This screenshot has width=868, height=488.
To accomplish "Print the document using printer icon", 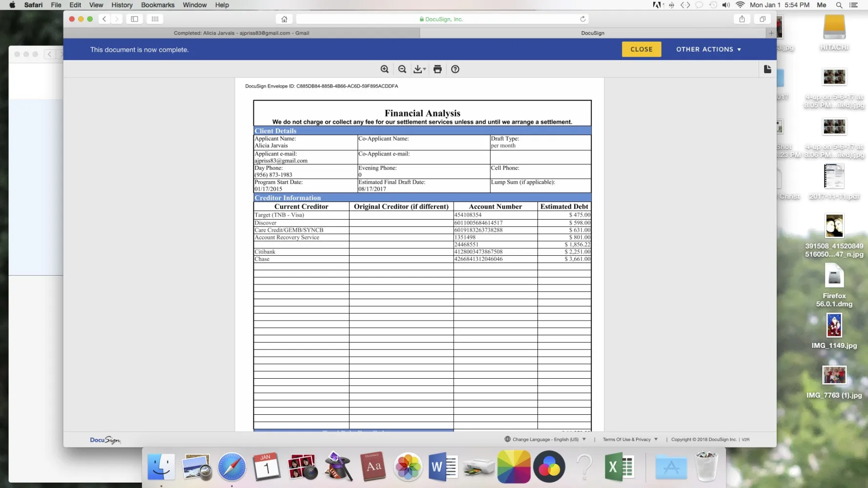I will [x=437, y=69].
